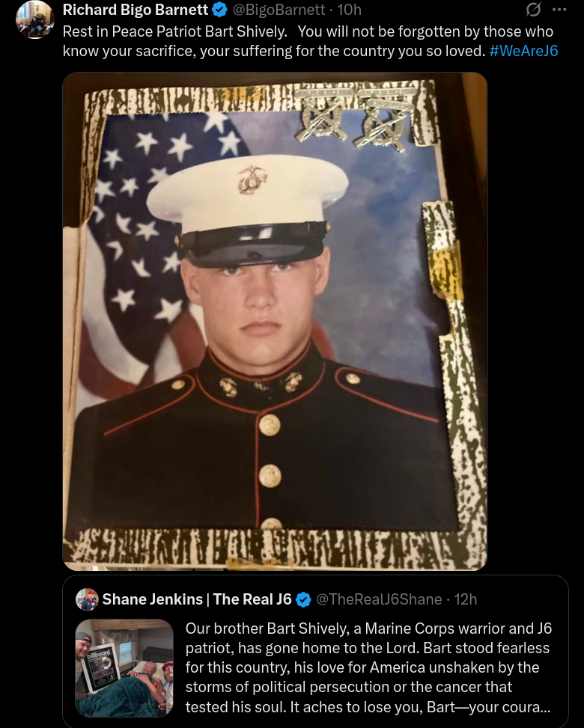584x728 pixels.
Task: Enlarge the Marine portrait photo
Action: 275,321
